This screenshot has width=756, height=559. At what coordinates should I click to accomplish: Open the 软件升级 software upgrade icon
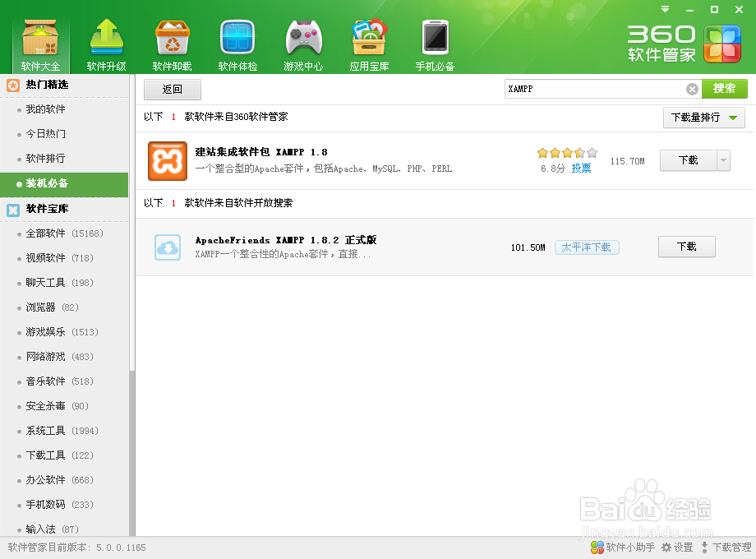coord(107,45)
